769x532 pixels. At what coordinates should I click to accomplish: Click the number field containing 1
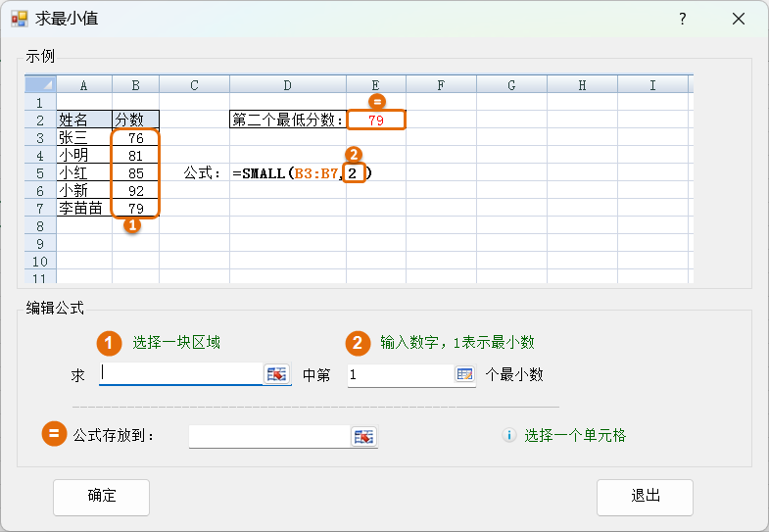tap(400, 374)
